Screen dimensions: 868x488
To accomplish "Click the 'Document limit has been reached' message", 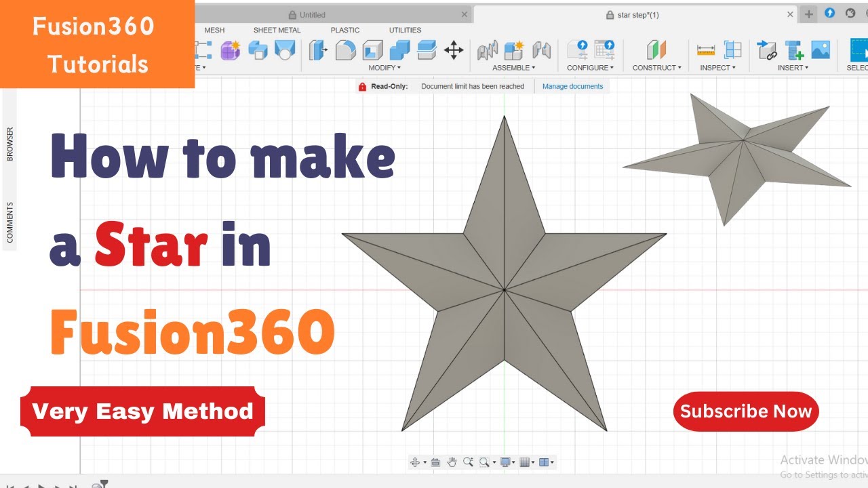I will pyautogui.click(x=473, y=86).
